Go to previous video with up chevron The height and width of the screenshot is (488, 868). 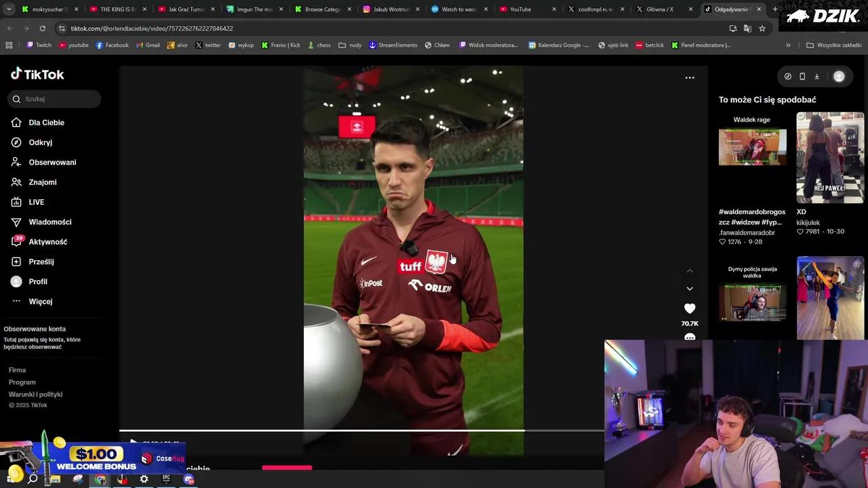coord(690,271)
